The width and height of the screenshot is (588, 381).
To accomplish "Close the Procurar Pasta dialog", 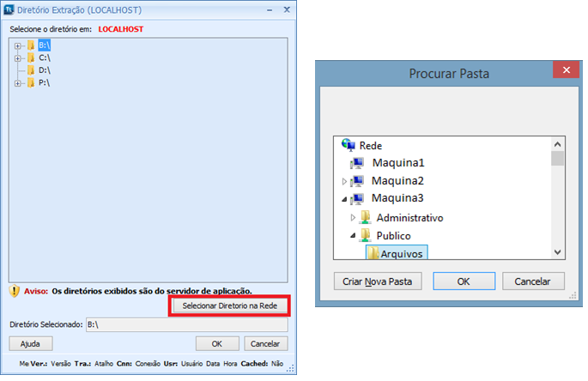I will (x=567, y=70).
